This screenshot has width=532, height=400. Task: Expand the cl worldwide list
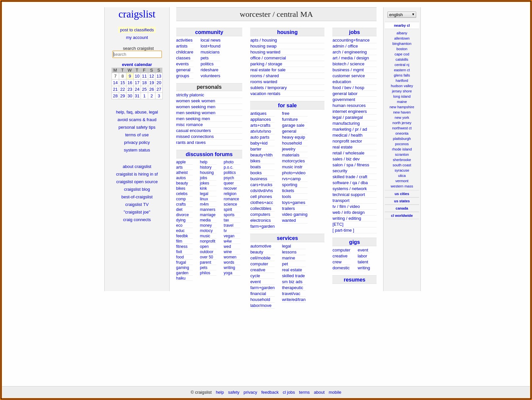coord(402,216)
